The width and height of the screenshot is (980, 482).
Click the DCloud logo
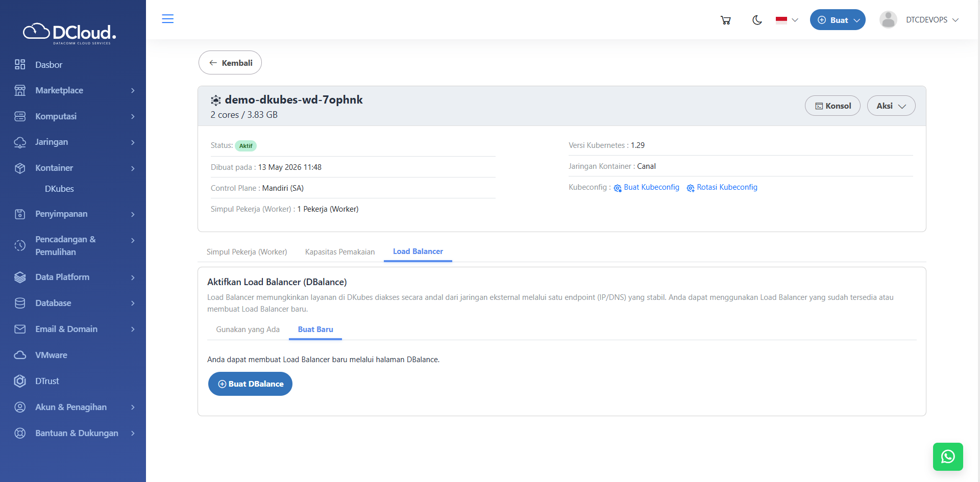pos(70,34)
